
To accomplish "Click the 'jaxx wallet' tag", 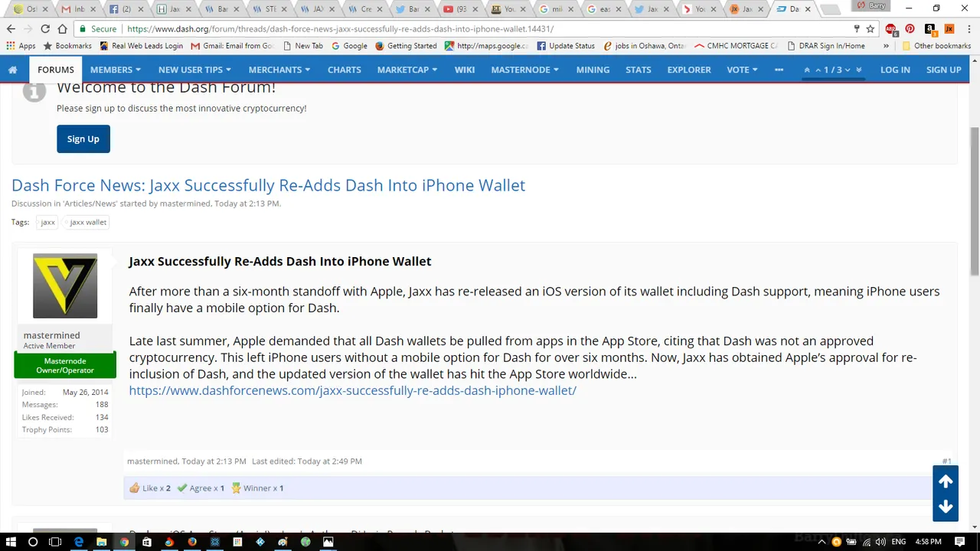I will coord(88,222).
